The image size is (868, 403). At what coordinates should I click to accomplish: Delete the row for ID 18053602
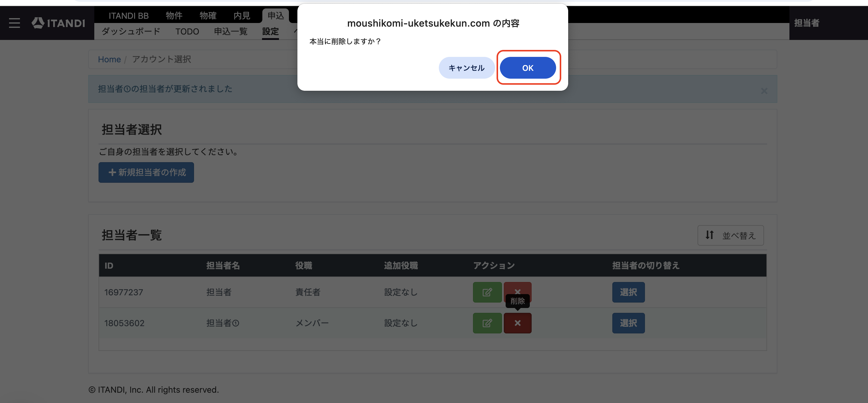517,323
